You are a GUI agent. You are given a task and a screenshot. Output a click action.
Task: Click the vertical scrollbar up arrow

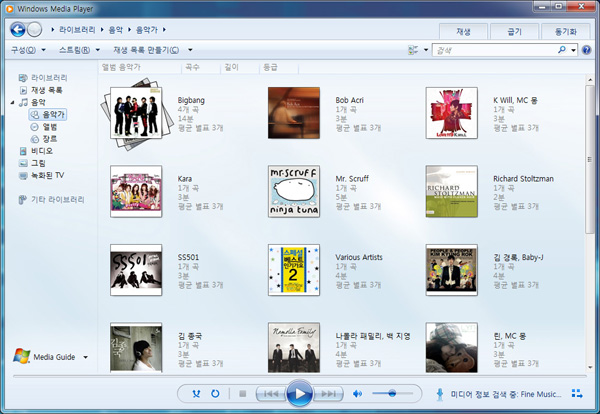coord(590,80)
